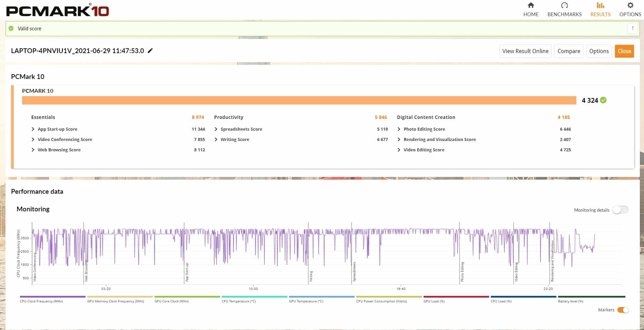Open the Benchmarks gauge icon
Image resolution: width=644 pixels, height=330 pixels.
click(564, 5)
